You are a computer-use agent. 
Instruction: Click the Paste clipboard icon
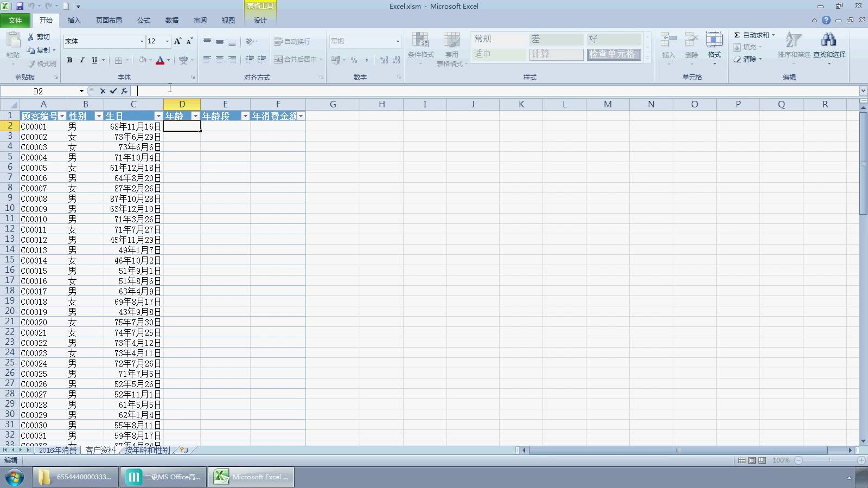pyautogui.click(x=13, y=41)
